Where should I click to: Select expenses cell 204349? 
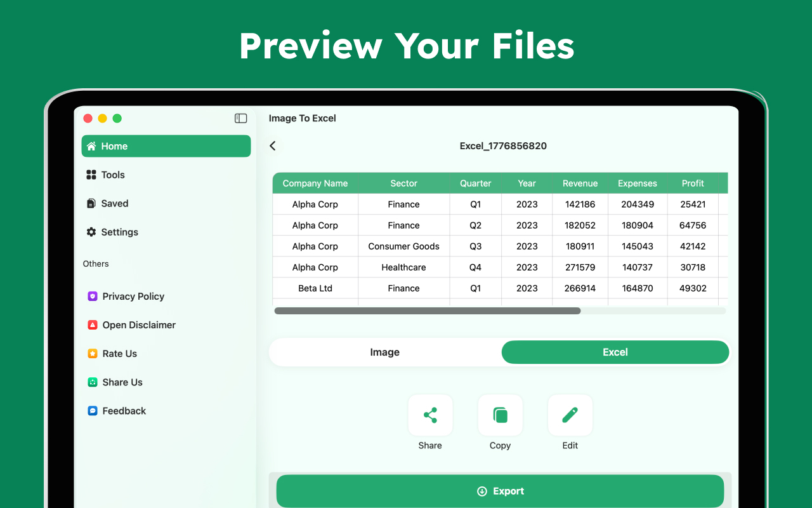638,204
